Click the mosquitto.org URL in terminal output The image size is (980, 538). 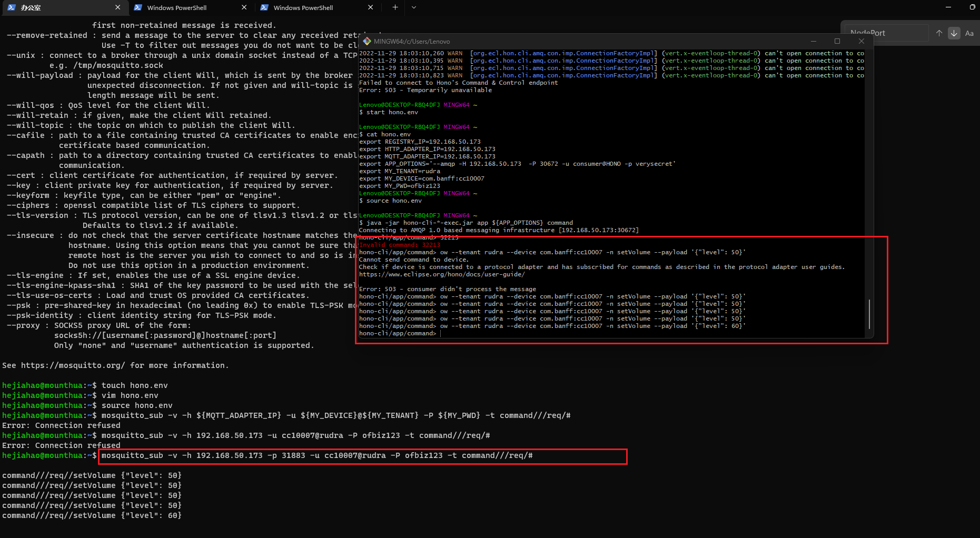point(73,365)
